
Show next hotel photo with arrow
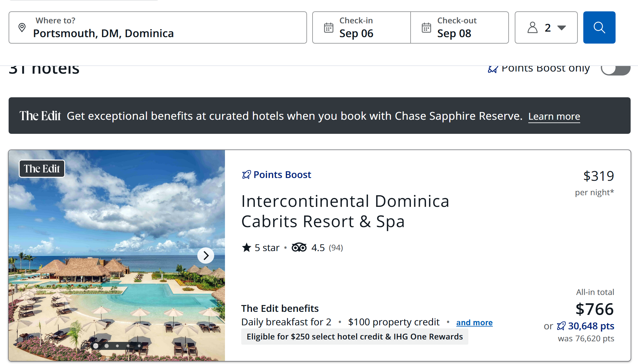click(206, 255)
